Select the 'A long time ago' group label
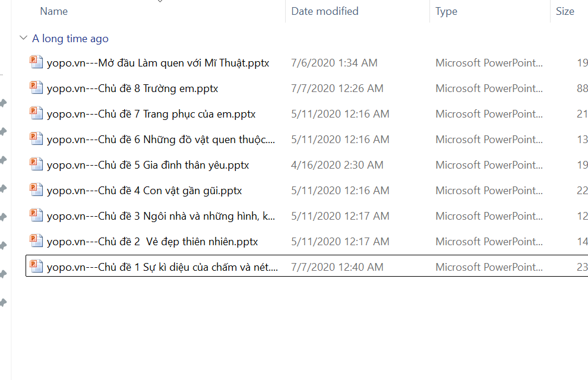Image resolution: width=588 pixels, height=380 pixels. click(70, 39)
